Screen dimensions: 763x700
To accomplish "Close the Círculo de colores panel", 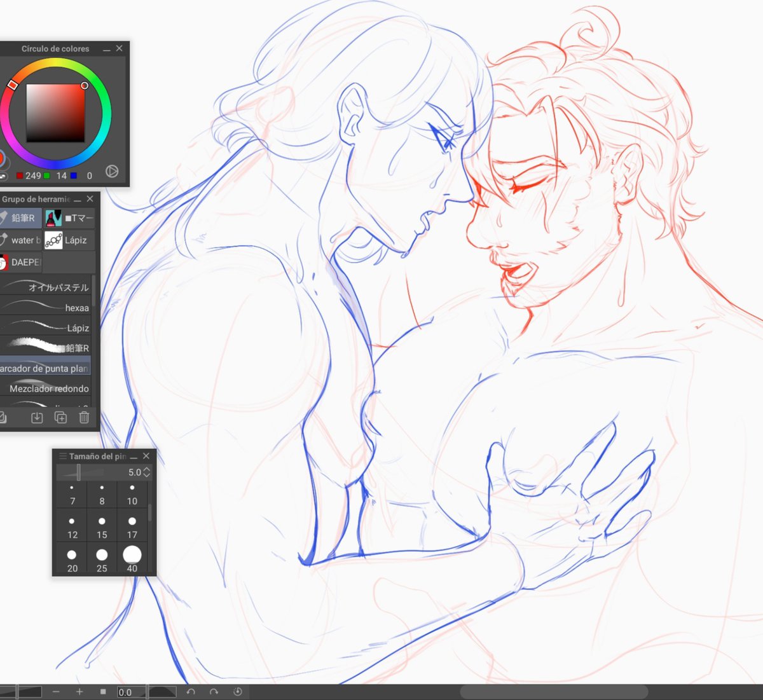I will 119,48.
